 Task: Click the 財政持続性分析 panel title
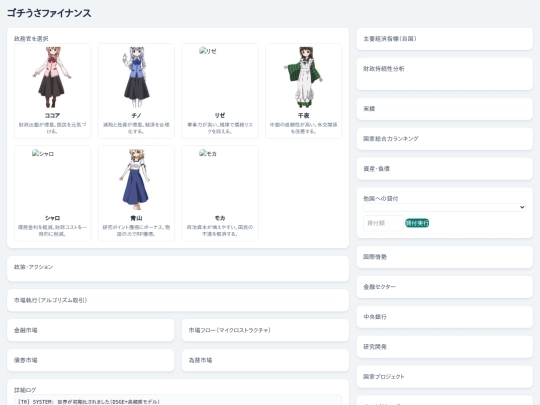click(384, 69)
